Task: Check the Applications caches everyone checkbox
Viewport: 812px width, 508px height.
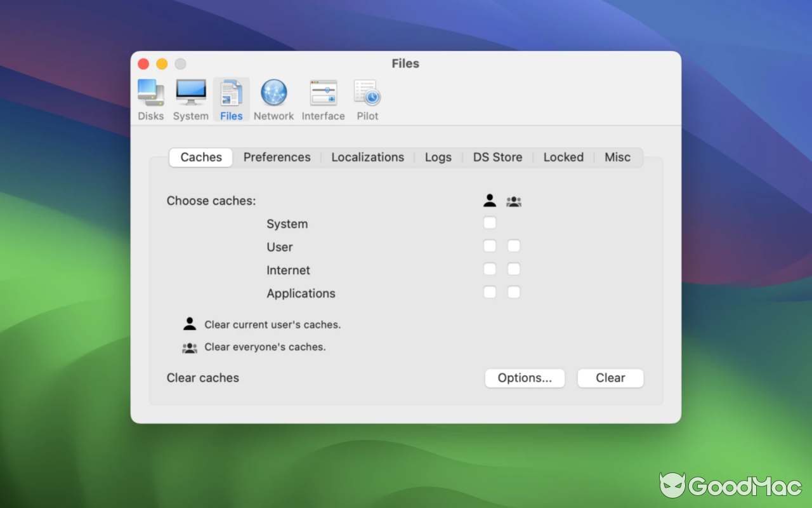Action: click(x=513, y=292)
